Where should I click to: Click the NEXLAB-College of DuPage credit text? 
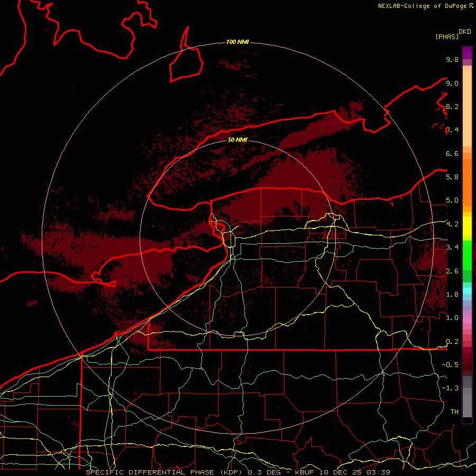(x=422, y=6)
